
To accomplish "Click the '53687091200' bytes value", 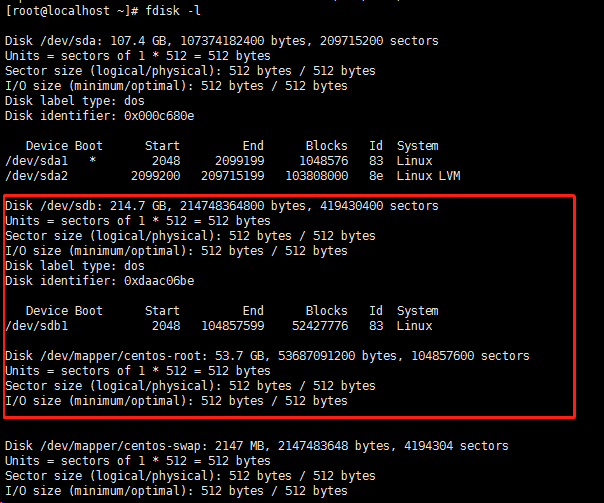I will point(317,355).
